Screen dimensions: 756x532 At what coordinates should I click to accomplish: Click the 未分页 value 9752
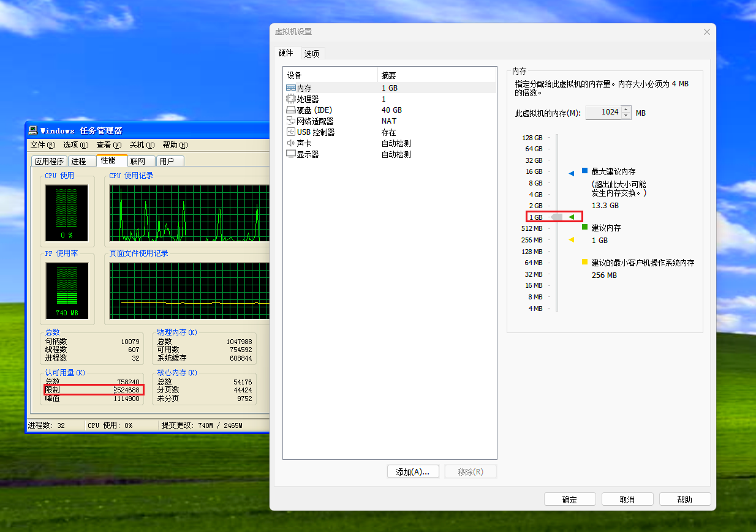click(x=244, y=399)
